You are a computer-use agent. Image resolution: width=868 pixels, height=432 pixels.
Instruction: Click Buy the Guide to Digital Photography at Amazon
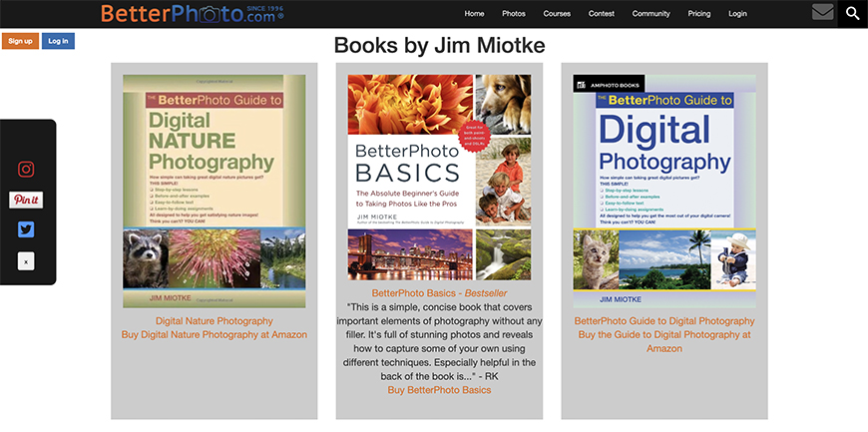664,342
